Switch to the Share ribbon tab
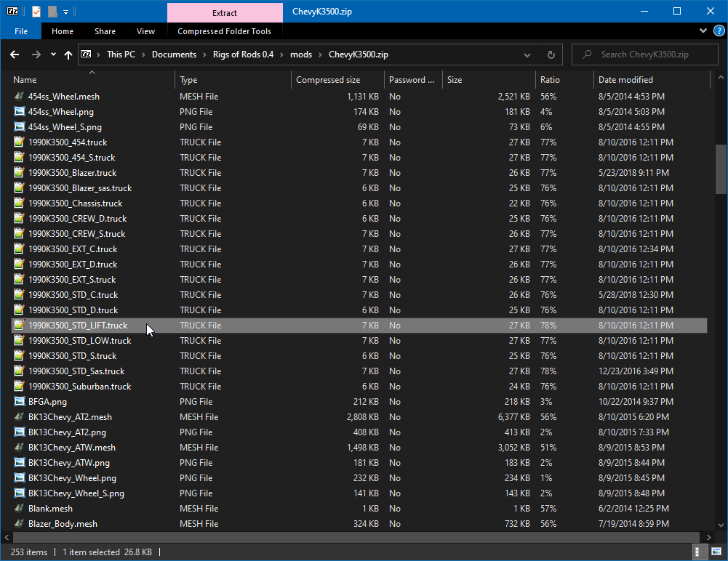This screenshot has width=728, height=561. coord(105,31)
